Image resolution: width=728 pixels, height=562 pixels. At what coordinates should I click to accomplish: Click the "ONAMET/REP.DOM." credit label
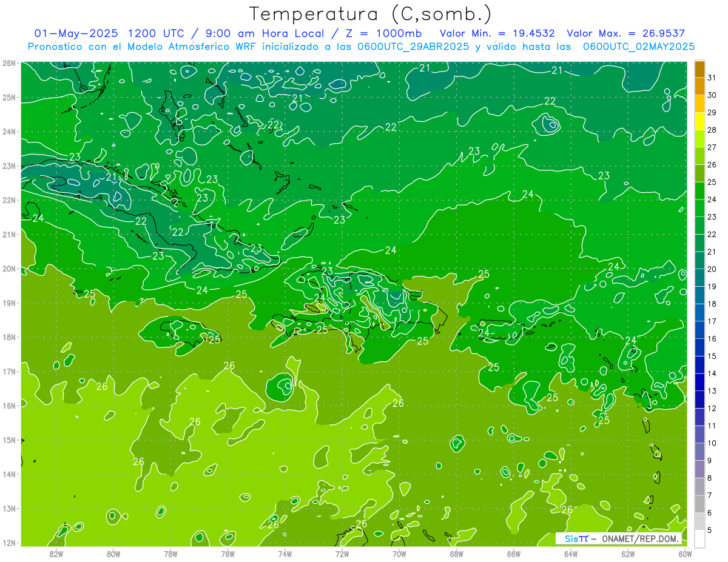pyautogui.click(x=639, y=538)
